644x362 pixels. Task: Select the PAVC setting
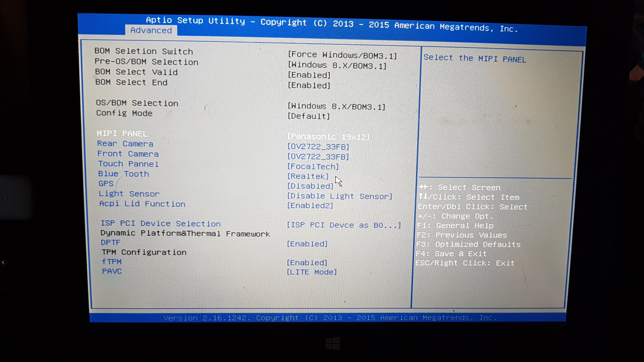[112, 271]
